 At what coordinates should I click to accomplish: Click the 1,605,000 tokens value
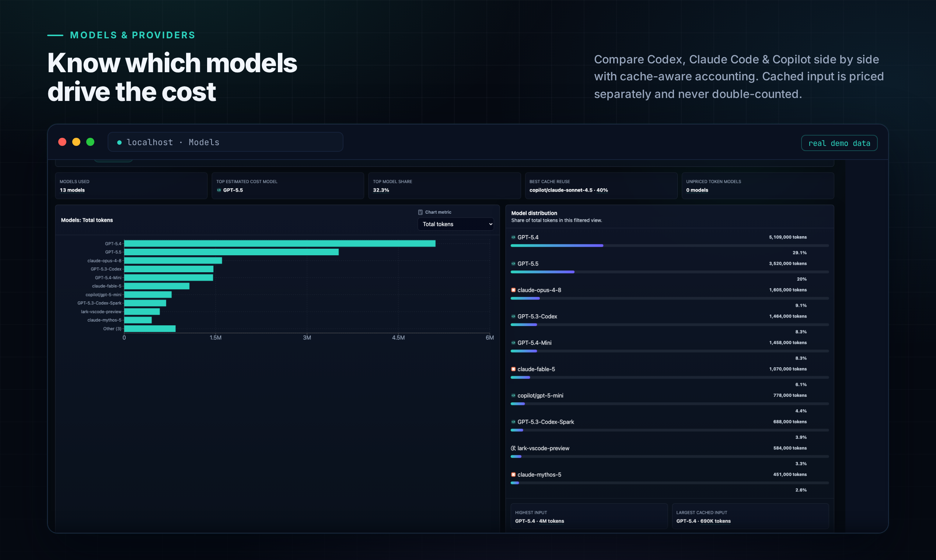click(787, 290)
